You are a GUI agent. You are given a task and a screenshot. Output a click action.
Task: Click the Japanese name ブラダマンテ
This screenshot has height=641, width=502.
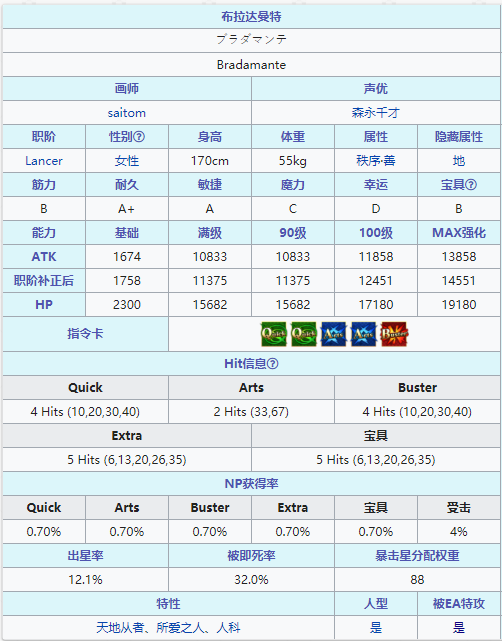251,40
